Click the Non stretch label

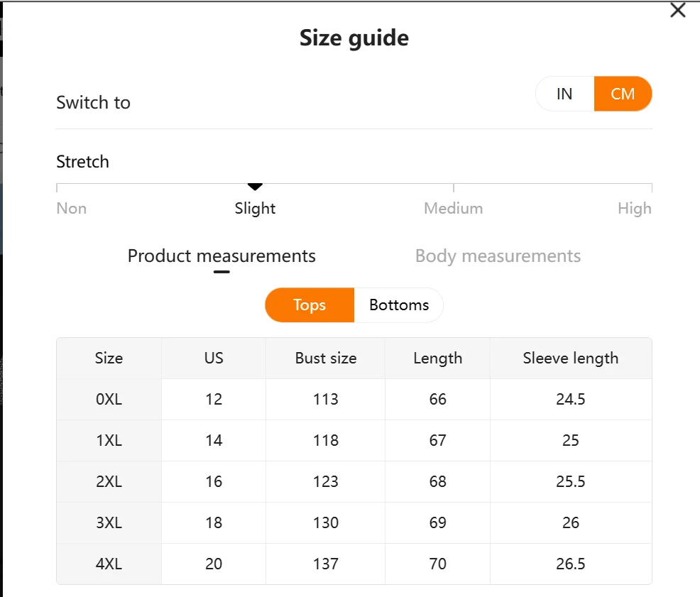(x=72, y=209)
